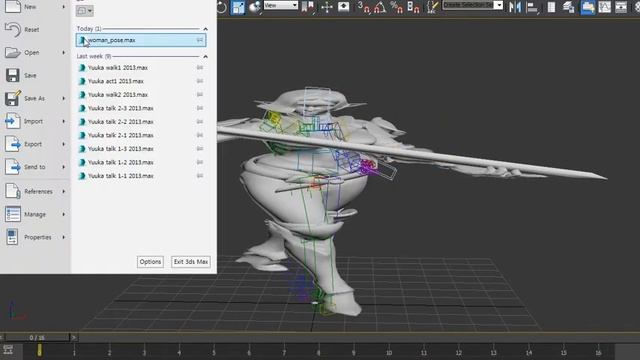Click frame 8 on the timeline

coord(319,352)
